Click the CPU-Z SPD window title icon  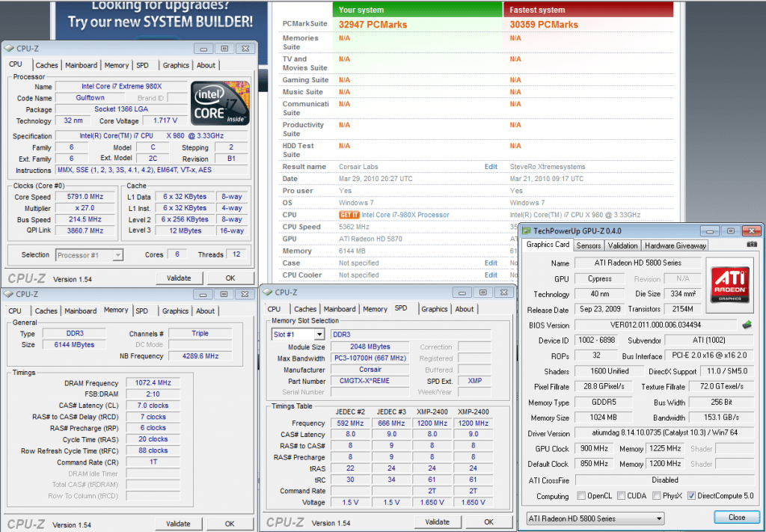coord(266,293)
